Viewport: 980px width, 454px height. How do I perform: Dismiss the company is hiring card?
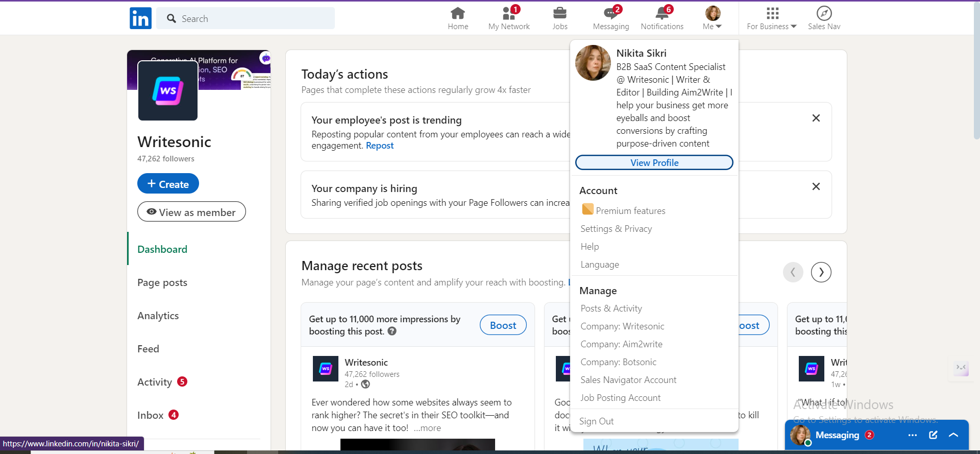tap(816, 186)
